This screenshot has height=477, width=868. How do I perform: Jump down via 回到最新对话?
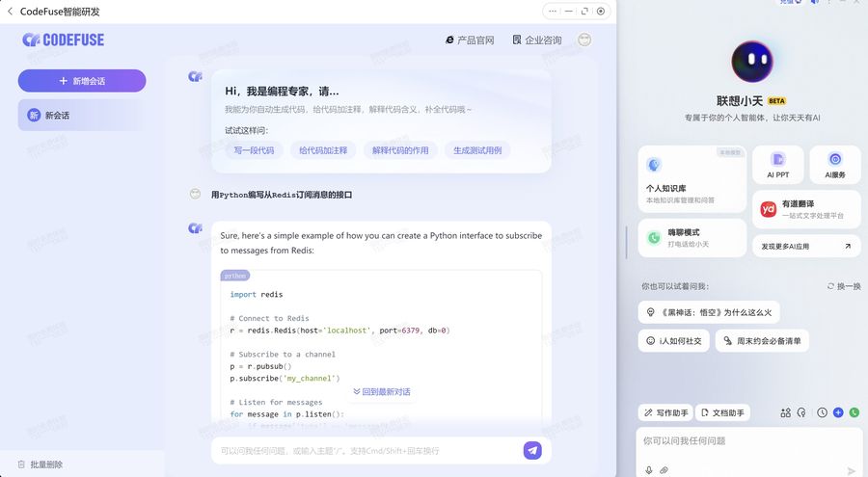(382, 392)
